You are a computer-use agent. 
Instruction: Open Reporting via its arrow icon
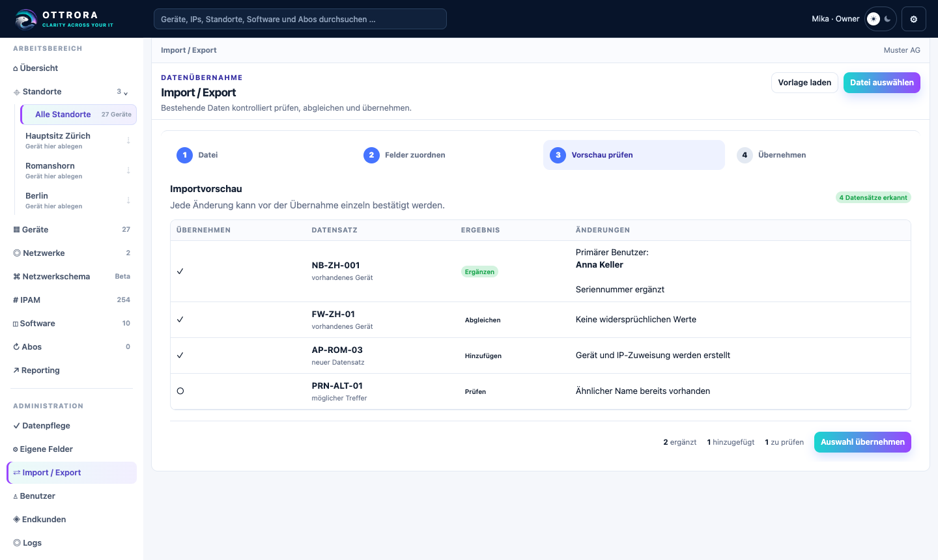pyautogui.click(x=16, y=371)
